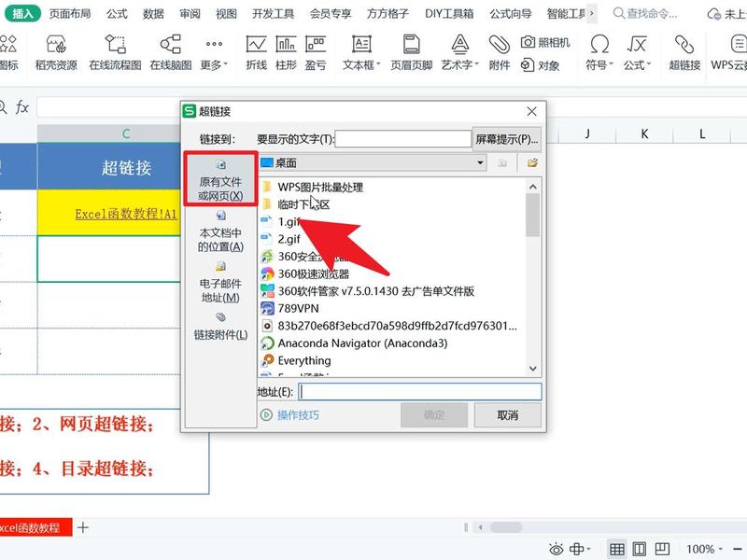Open 屏幕提示 screen tip dialog
Screen dimensions: 747x560
507,139
